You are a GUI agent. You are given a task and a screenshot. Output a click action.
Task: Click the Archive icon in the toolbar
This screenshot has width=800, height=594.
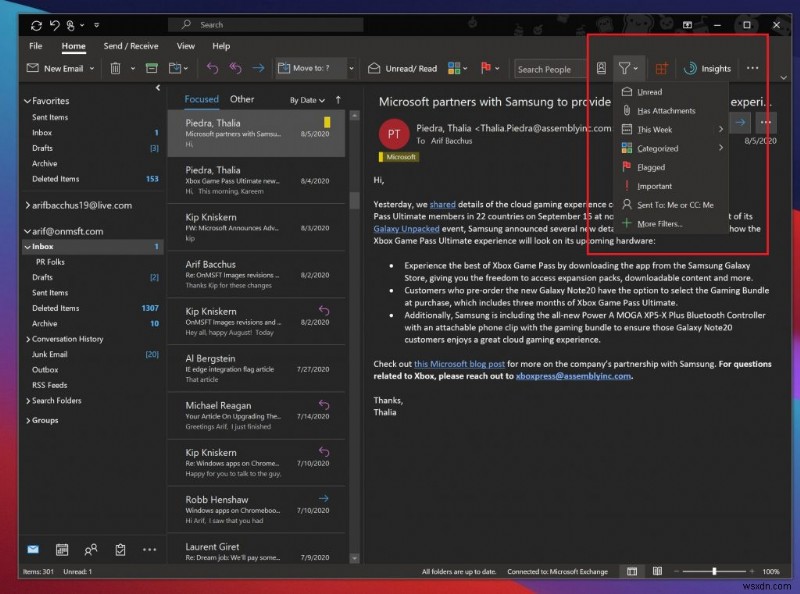pyautogui.click(x=151, y=69)
